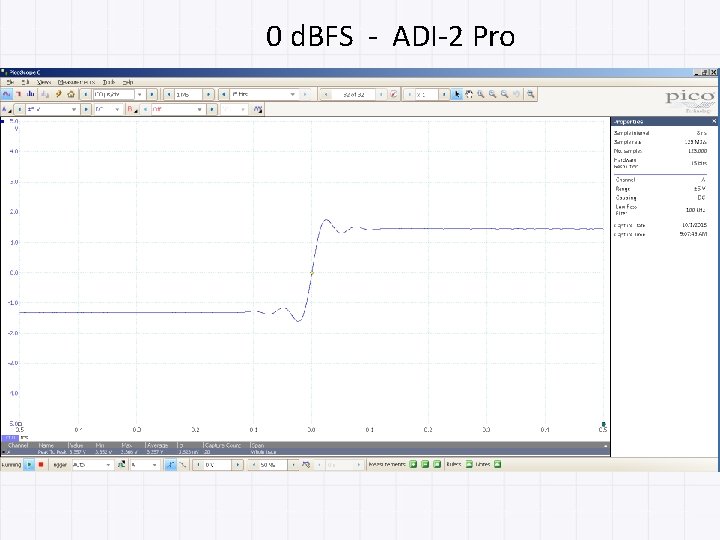Viewport: 720px width, 540px height.
Task: Open Channel B range dropdown showing Off
Action: [199, 109]
